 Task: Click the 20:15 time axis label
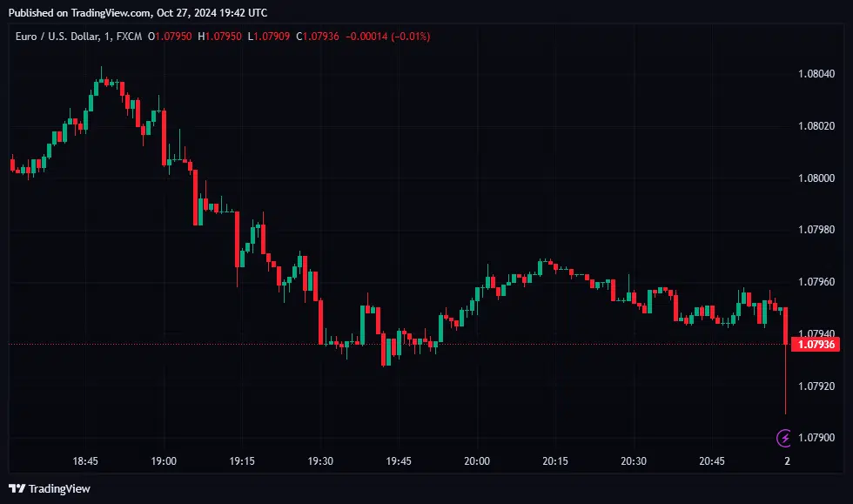point(555,461)
